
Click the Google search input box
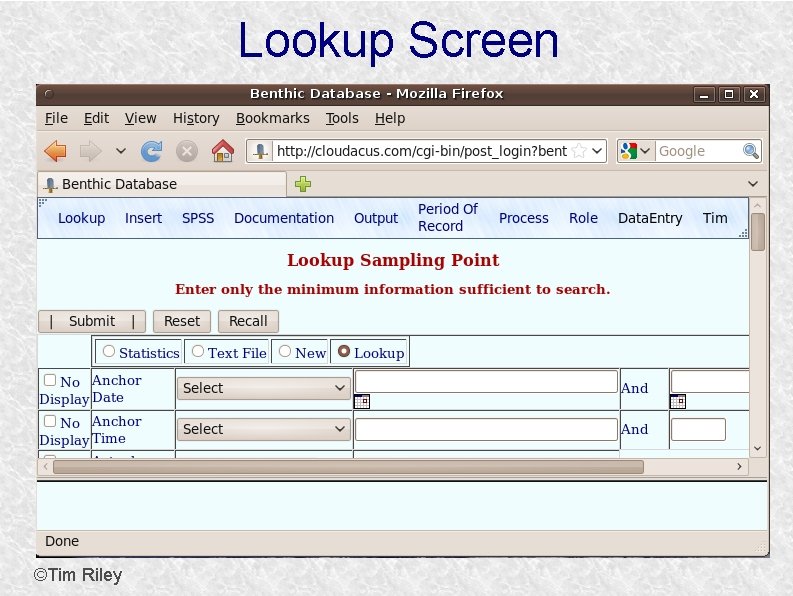tap(698, 151)
